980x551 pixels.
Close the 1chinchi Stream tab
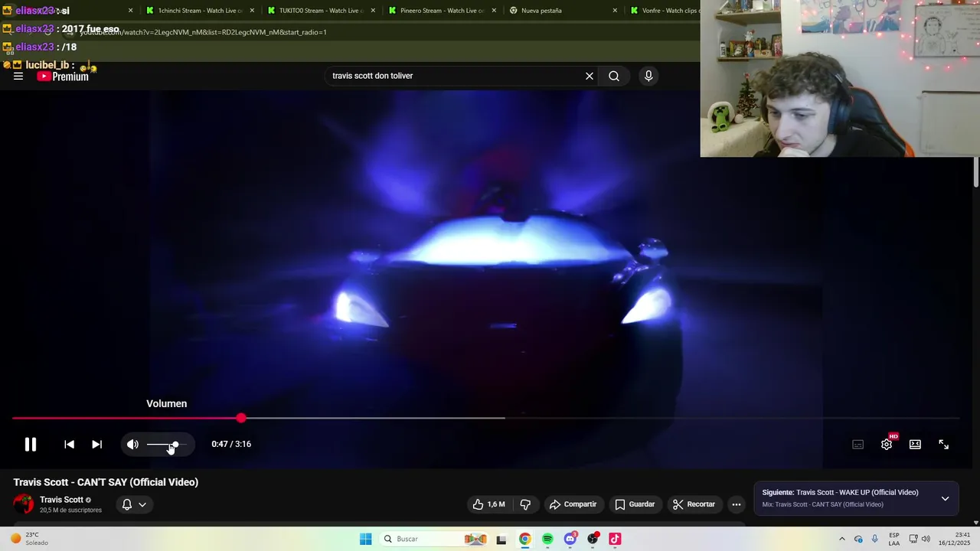252,11
